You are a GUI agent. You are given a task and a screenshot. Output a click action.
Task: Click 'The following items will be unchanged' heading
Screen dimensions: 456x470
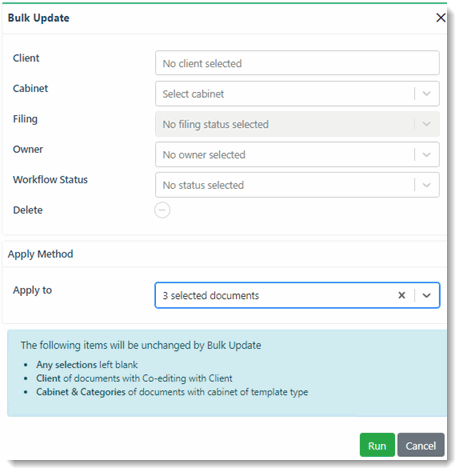tap(141, 345)
